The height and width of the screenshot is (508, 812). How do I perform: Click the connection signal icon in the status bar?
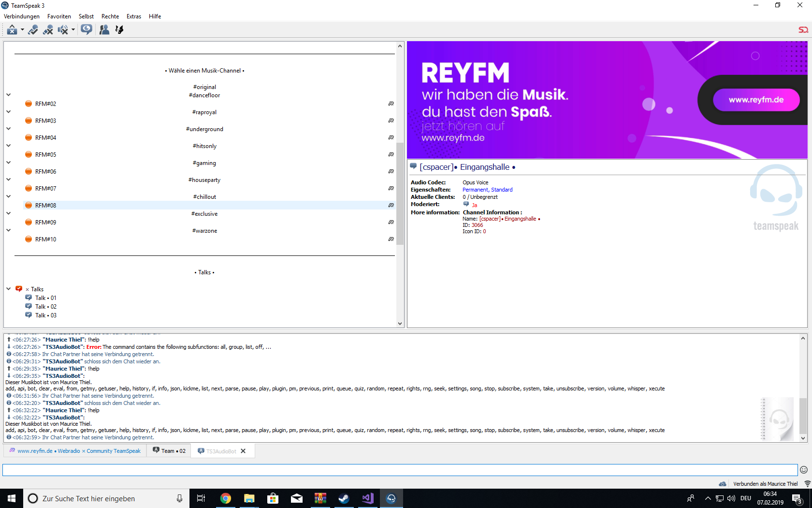click(x=806, y=483)
